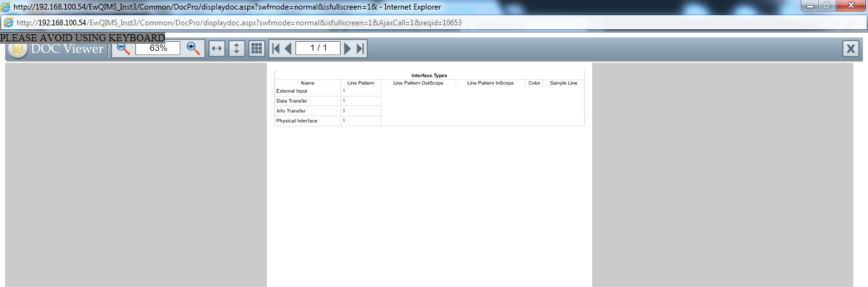The image size is (868, 287).
Task: Select the 'External Input' row name
Action: pyautogui.click(x=292, y=91)
